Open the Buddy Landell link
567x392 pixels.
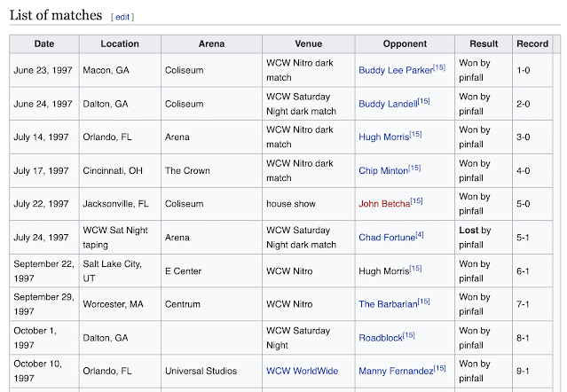[x=388, y=104]
